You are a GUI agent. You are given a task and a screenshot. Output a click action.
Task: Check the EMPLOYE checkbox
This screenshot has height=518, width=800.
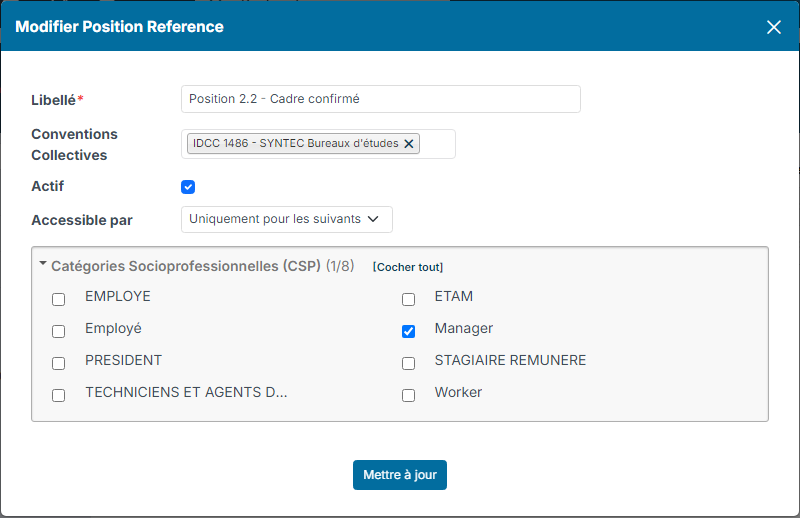click(59, 299)
